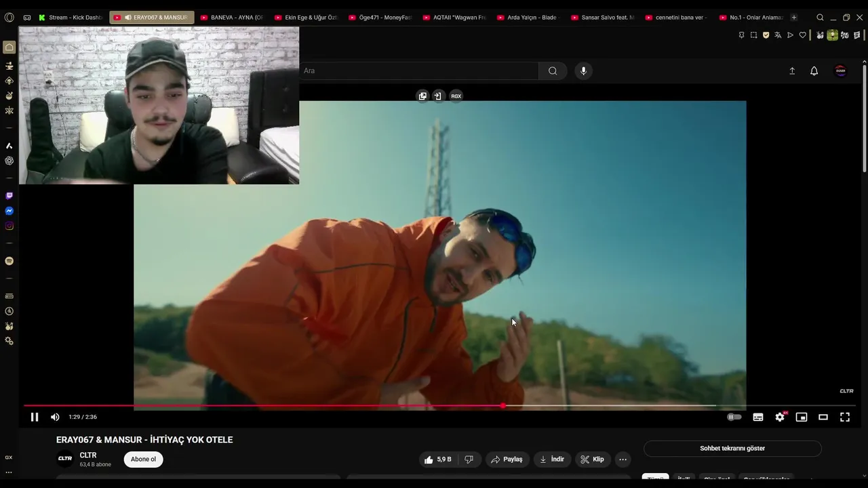Open No.1 - Onlar Anlamaz tab
Screen dimensions: 868x488
tap(751, 18)
